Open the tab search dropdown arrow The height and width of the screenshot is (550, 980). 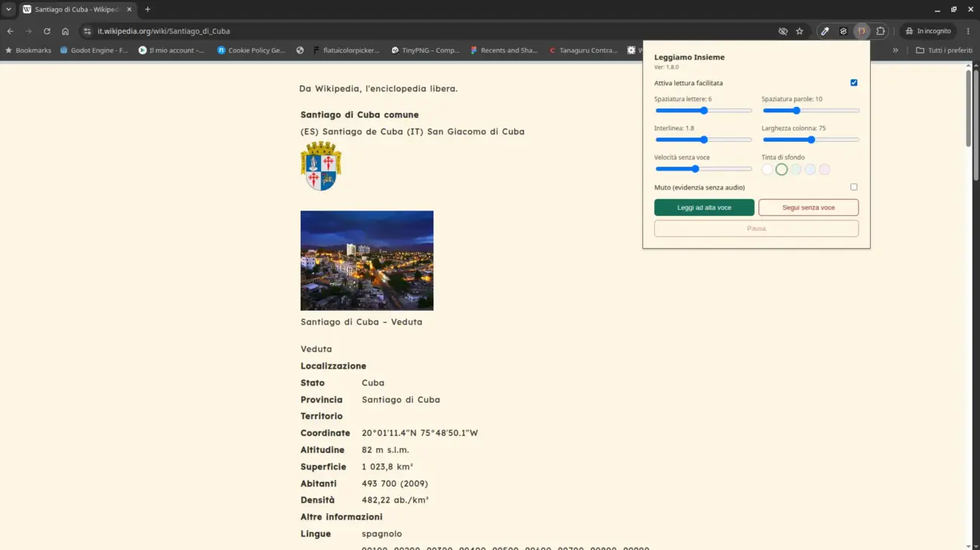pyautogui.click(x=8, y=9)
